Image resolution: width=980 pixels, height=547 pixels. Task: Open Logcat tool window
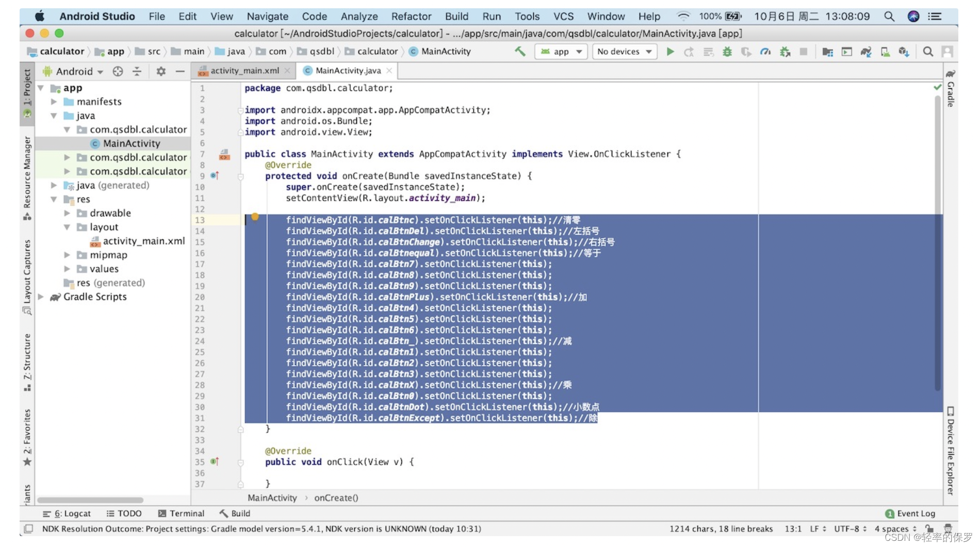click(x=67, y=513)
